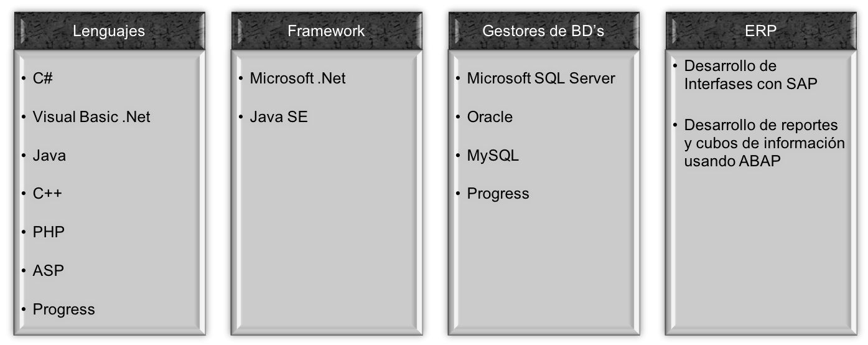The image size is (868, 345).
Task: Select Microsoft .Net under Framework
Action: tap(297, 78)
